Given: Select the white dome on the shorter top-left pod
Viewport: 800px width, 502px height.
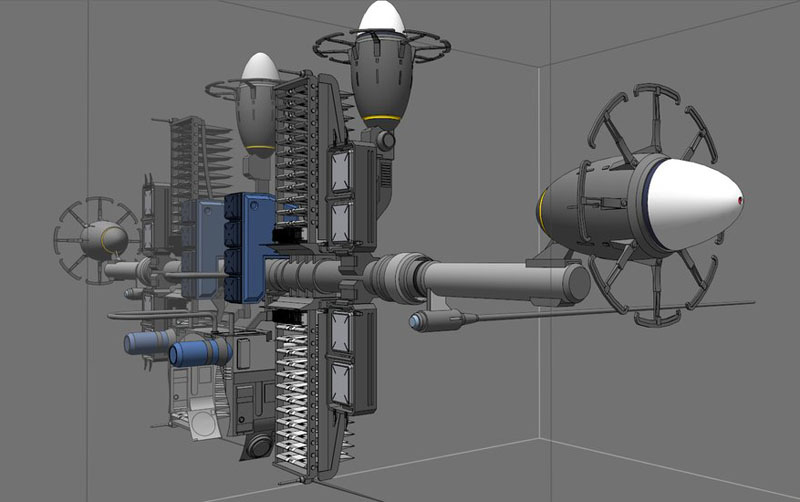Looking at the screenshot, I should [260, 67].
